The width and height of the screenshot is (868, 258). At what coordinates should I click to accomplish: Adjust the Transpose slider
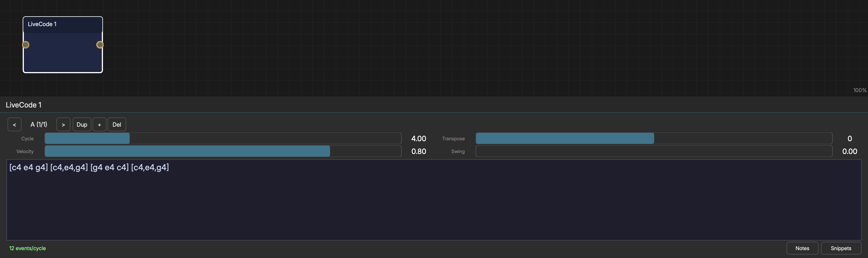click(x=654, y=138)
